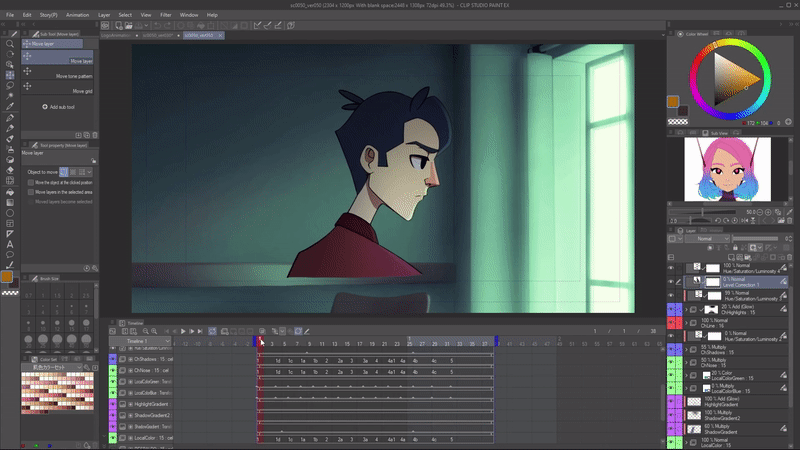Select the Gradient tool

click(10, 203)
